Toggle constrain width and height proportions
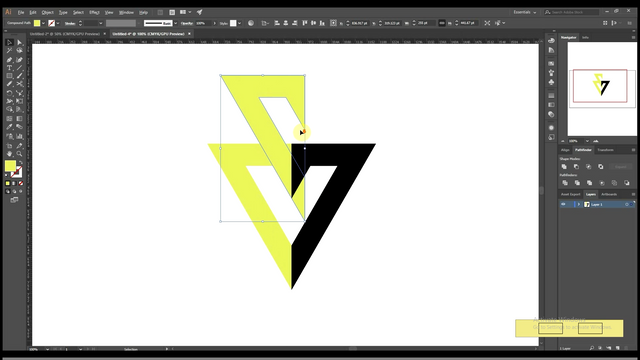Screen dimensions: 640x360 pyautogui.click(x=442, y=23)
